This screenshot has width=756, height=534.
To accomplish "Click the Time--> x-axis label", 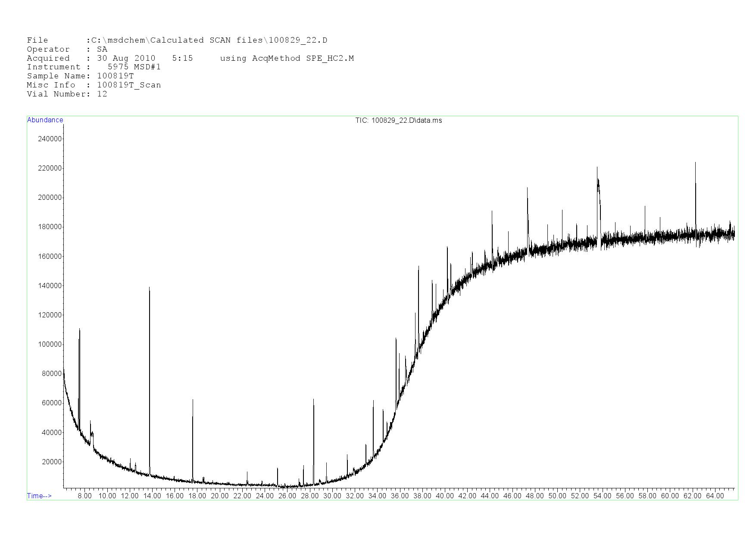I will (39, 496).
